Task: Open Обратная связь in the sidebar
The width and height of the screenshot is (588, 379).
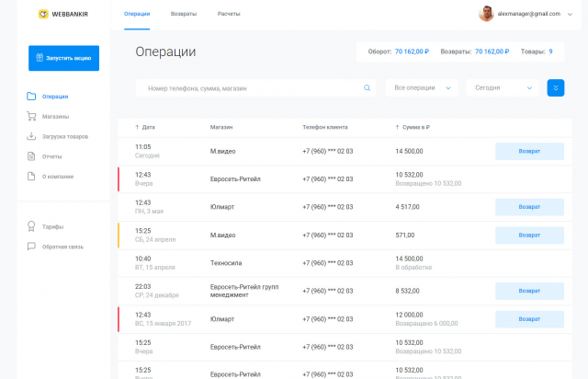Action: tap(62, 247)
